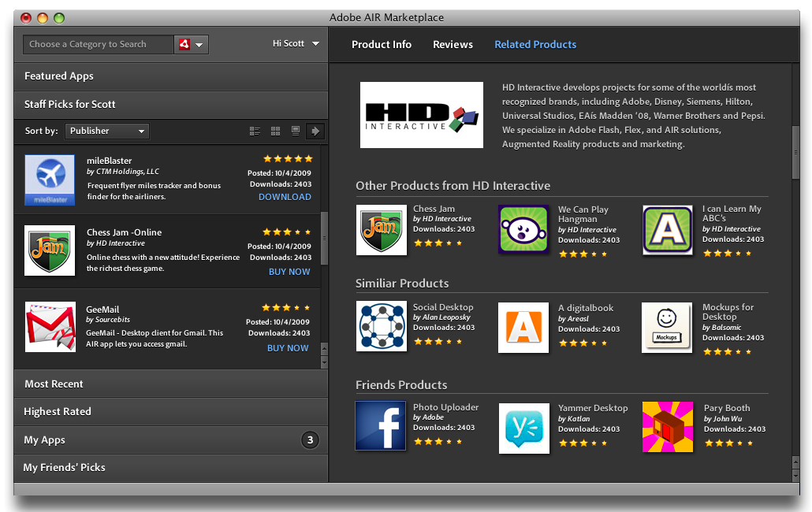The width and height of the screenshot is (812, 512).
Task: Expand My Friends' Picks section
Action: (x=171, y=468)
